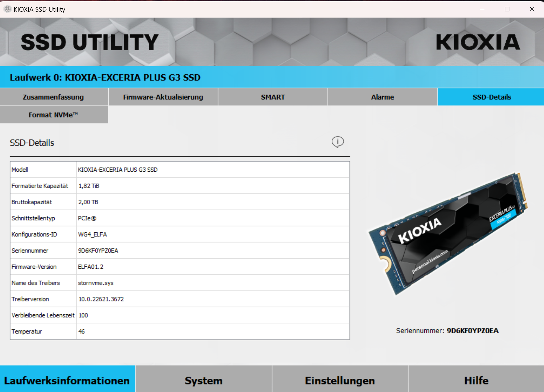Click the Temperatur row label
544x392 pixels.
(x=27, y=332)
